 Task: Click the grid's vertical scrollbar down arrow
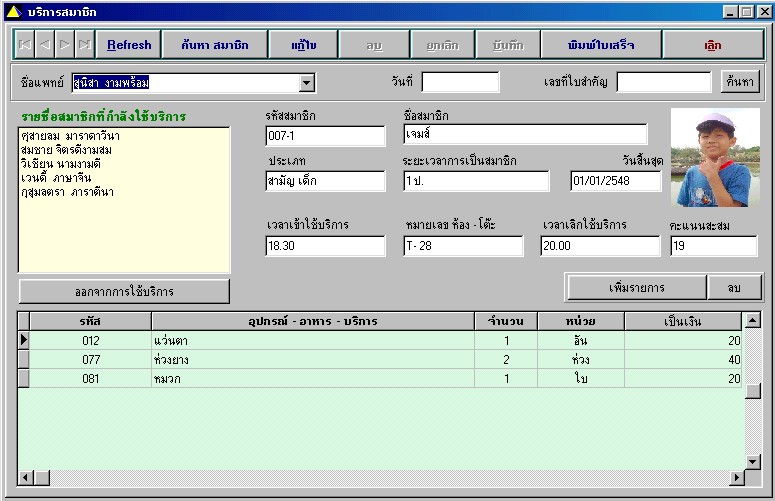753,461
